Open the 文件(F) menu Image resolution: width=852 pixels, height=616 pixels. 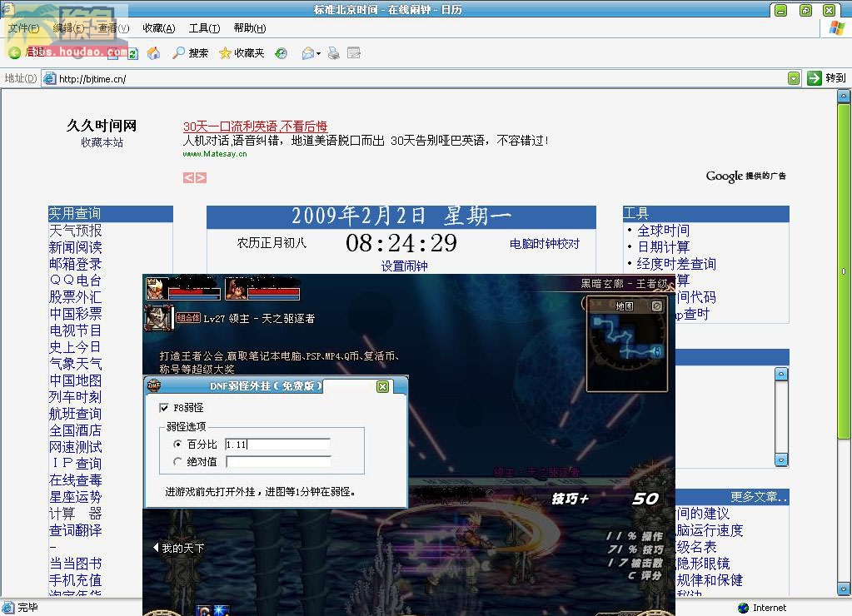pos(24,28)
